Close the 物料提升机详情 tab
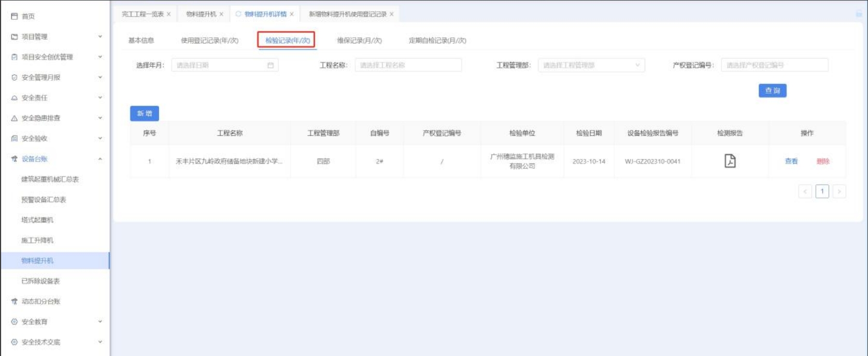868x356 pixels. click(x=292, y=15)
